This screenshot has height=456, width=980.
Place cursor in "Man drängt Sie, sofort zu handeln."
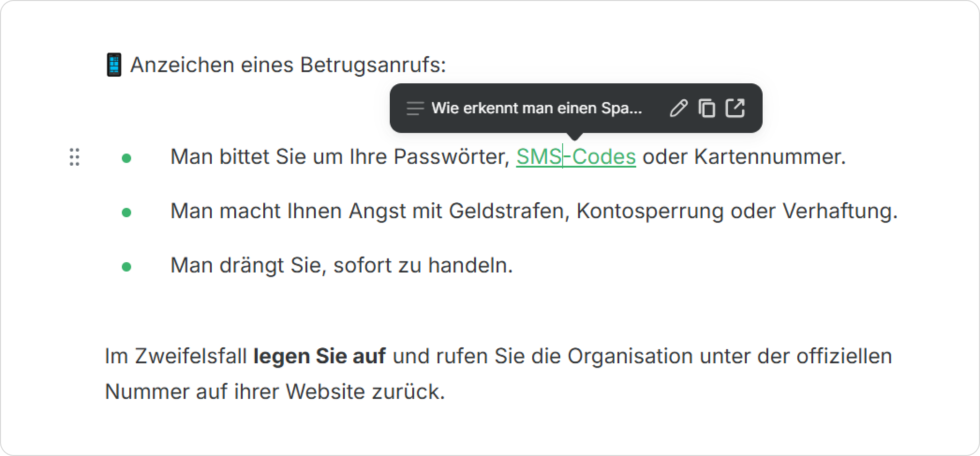tap(342, 265)
